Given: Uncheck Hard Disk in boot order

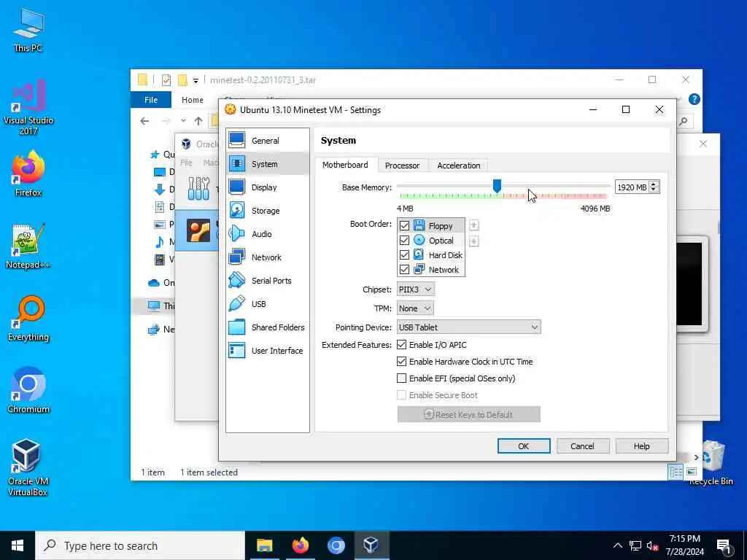Looking at the screenshot, I should (x=404, y=255).
